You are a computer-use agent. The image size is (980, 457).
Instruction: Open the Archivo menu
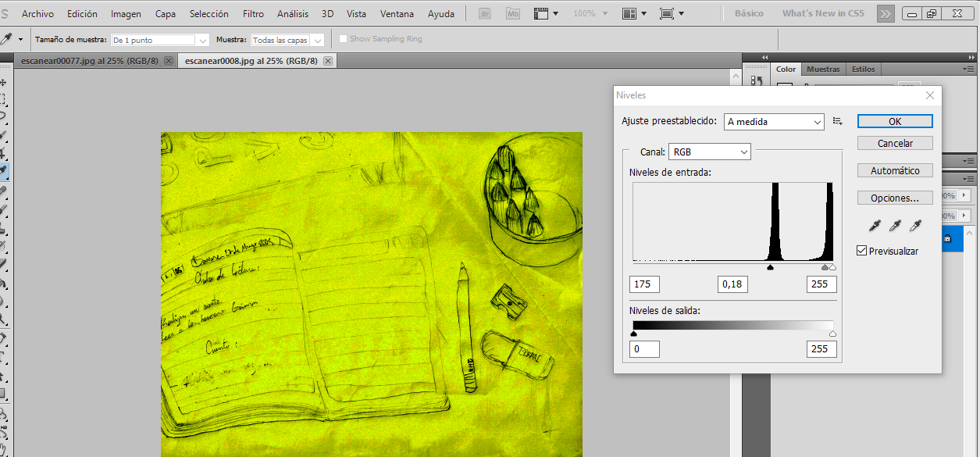(x=38, y=14)
